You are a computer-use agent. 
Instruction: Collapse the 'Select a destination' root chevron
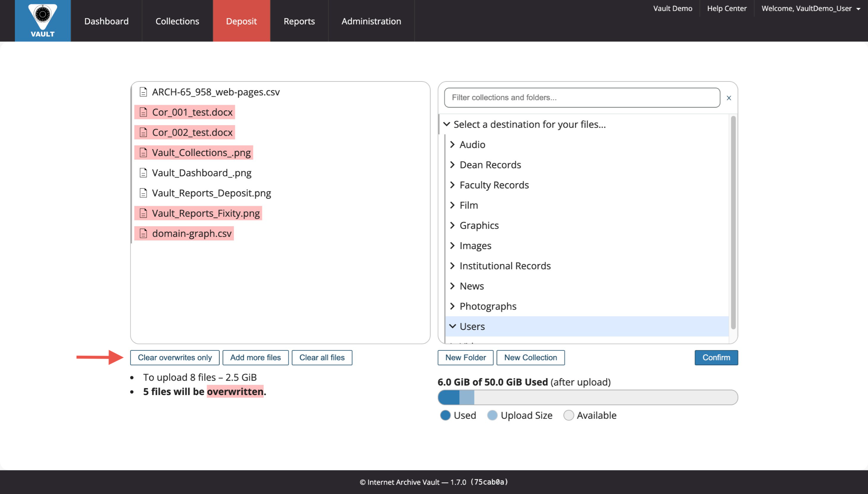pyautogui.click(x=447, y=124)
